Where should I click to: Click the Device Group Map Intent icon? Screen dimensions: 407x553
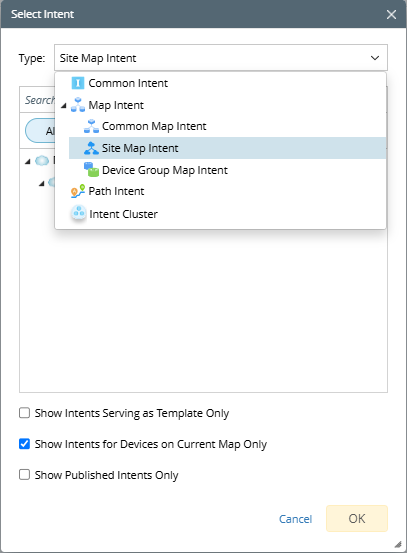[91, 170]
